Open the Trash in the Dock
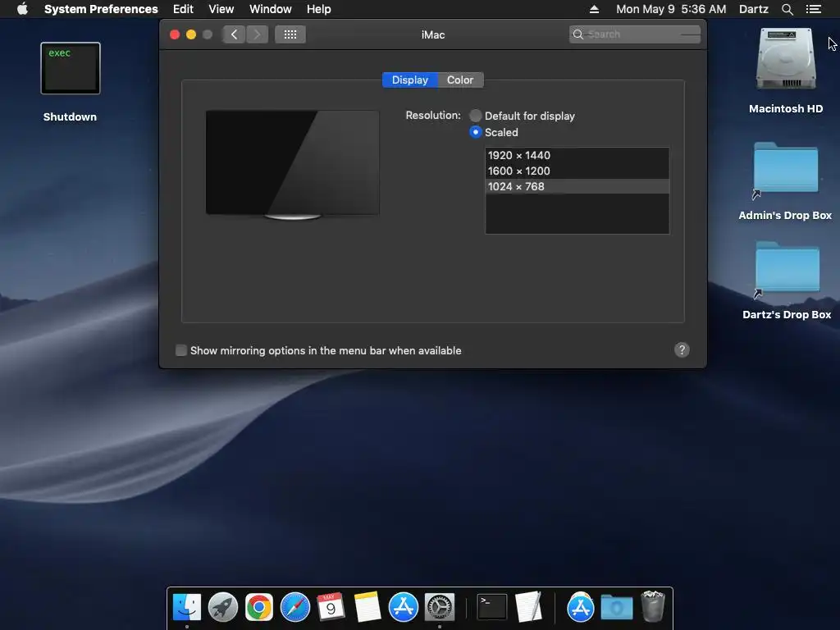Viewport: 840px width, 630px height. pyautogui.click(x=652, y=606)
